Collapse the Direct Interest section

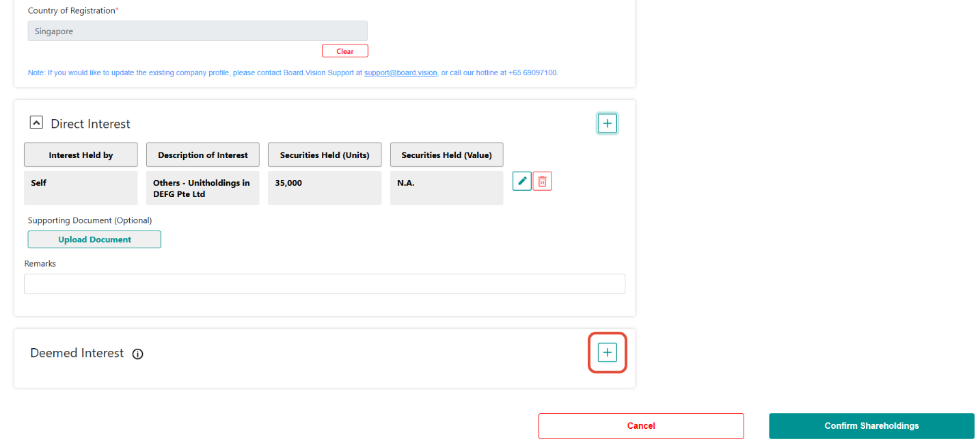click(x=36, y=122)
